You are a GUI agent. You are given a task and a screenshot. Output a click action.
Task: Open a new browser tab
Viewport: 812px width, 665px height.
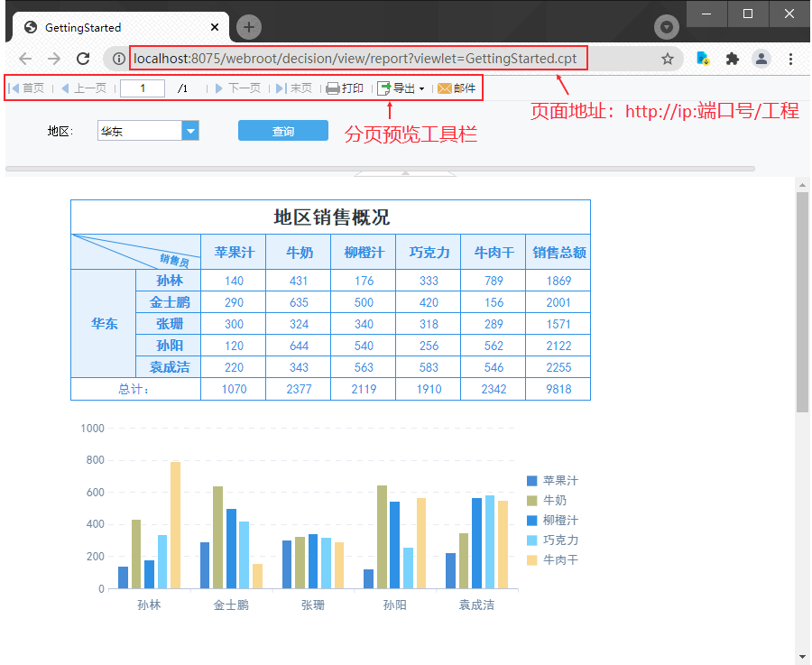pos(249,27)
